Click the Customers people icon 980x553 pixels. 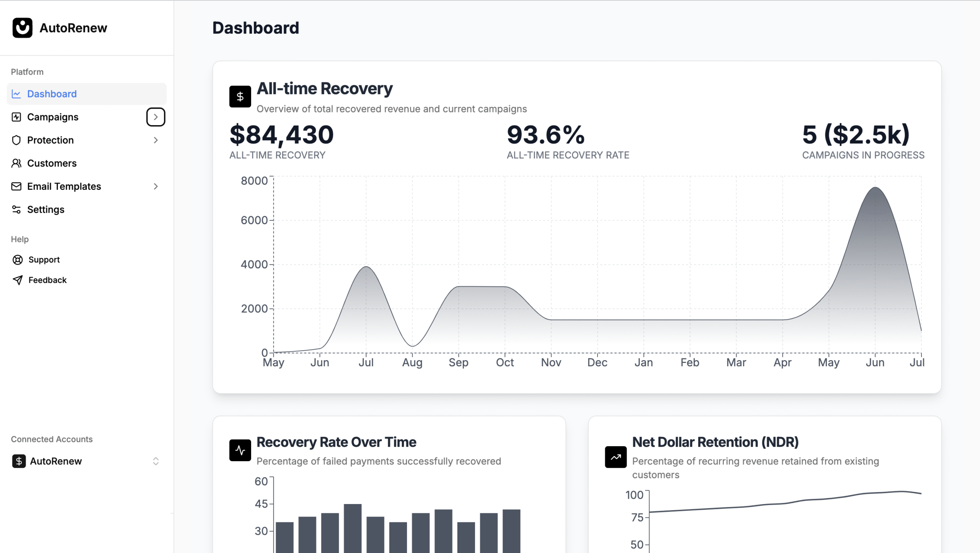pyautogui.click(x=16, y=163)
